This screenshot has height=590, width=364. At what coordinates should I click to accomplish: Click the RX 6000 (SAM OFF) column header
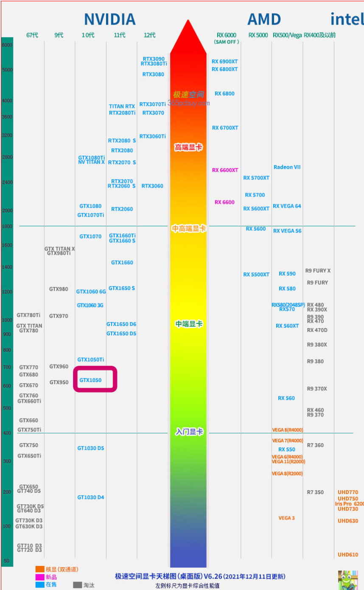tap(226, 38)
